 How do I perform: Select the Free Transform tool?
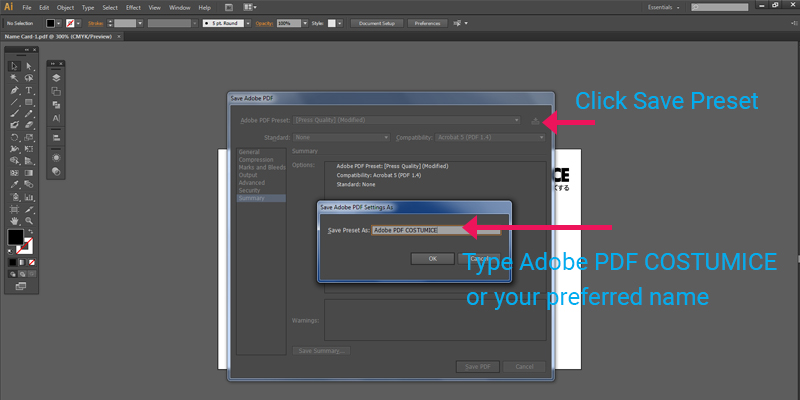coord(29,149)
